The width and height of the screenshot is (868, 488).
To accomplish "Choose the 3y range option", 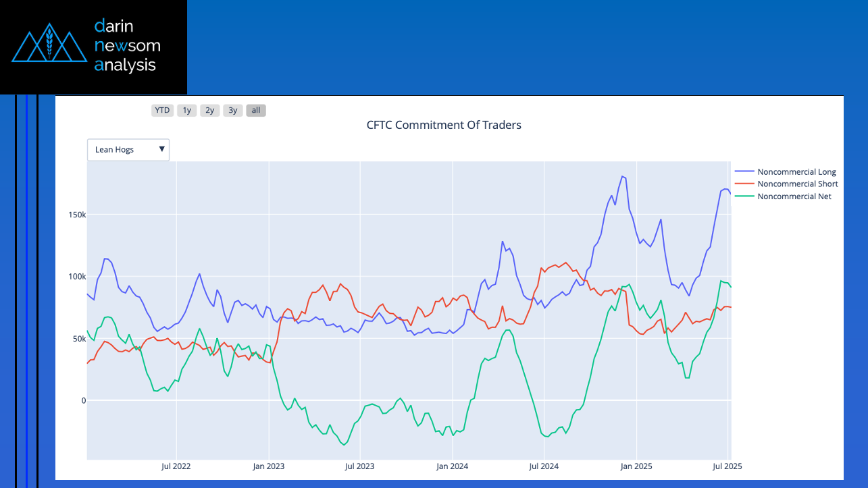I will (x=233, y=110).
